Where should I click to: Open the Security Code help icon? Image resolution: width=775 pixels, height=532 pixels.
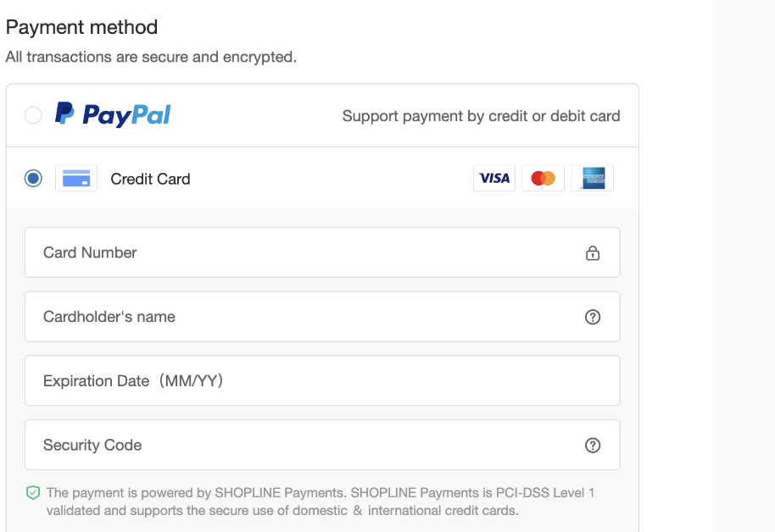pyautogui.click(x=593, y=446)
